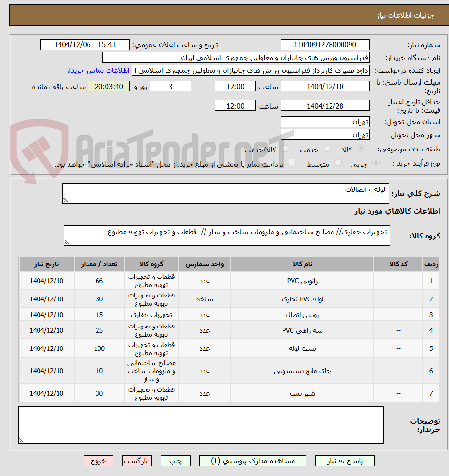Click the توضیحات خریدار text area
The image size is (449, 476).
pyautogui.click(x=201, y=425)
